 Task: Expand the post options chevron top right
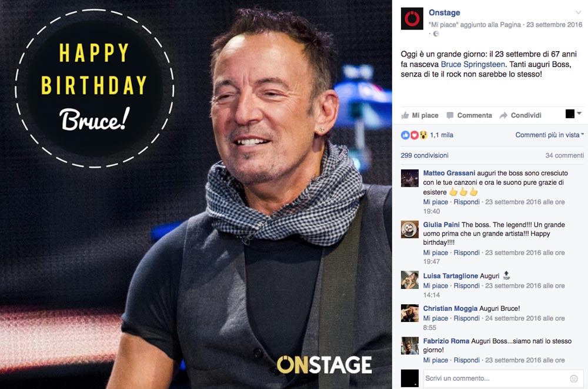pyautogui.click(x=578, y=12)
